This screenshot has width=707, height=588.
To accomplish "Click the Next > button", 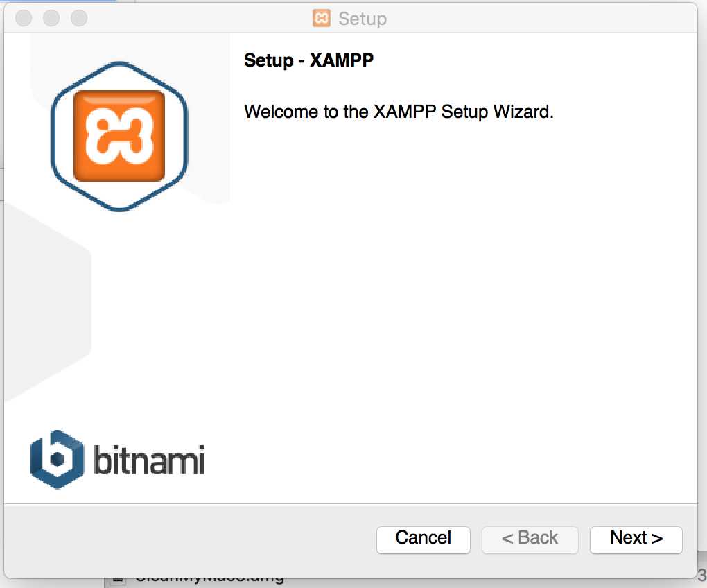I will click(x=636, y=539).
